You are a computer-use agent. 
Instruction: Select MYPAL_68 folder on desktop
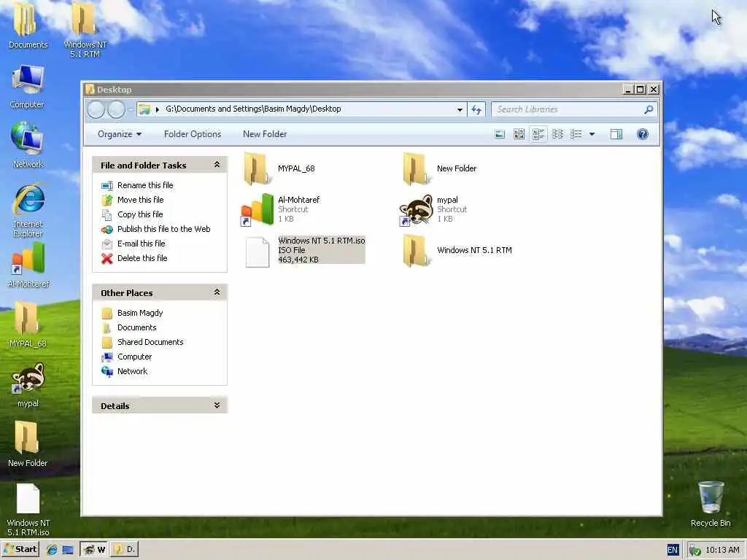(28, 324)
